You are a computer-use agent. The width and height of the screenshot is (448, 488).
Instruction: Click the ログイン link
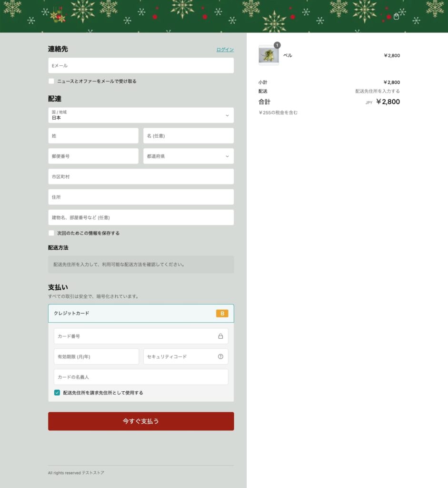pyautogui.click(x=225, y=50)
